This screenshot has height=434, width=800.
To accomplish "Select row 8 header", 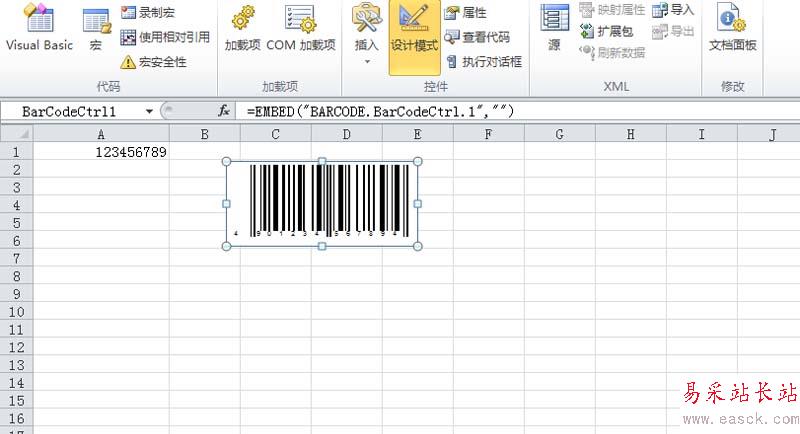I will click(x=16, y=276).
